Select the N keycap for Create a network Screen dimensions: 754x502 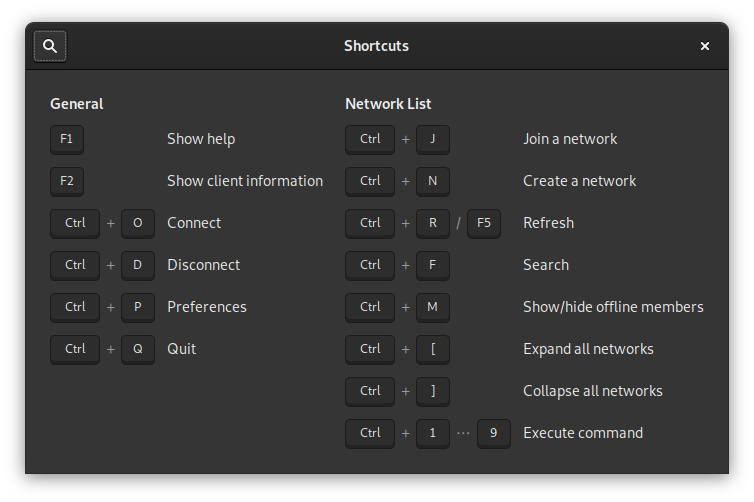[x=432, y=181]
